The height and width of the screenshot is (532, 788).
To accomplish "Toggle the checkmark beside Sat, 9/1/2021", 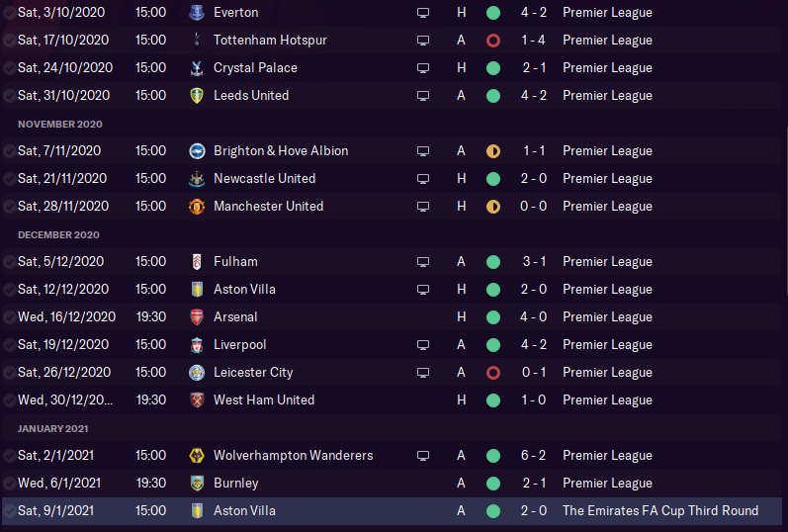I will pos(9,511).
